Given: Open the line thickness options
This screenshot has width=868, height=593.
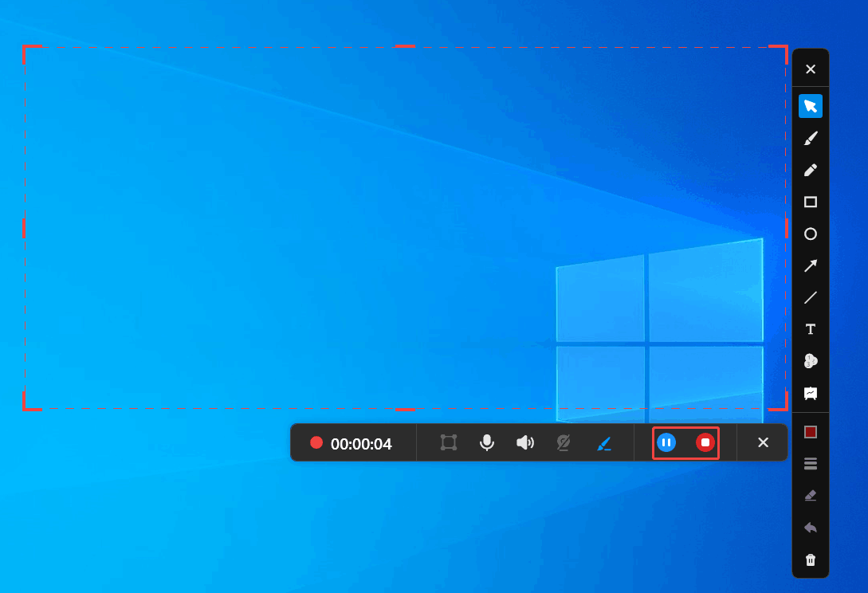Looking at the screenshot, I should coord(811,463).
